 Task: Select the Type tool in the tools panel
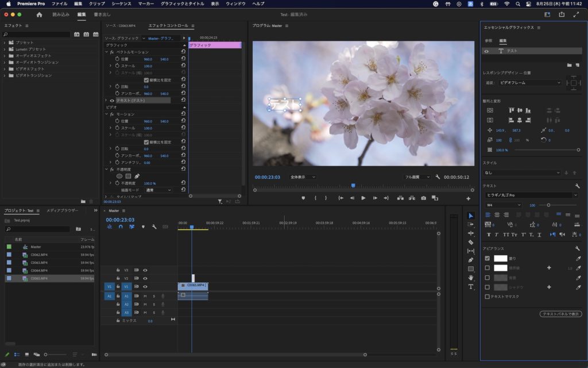pos(471,286)
